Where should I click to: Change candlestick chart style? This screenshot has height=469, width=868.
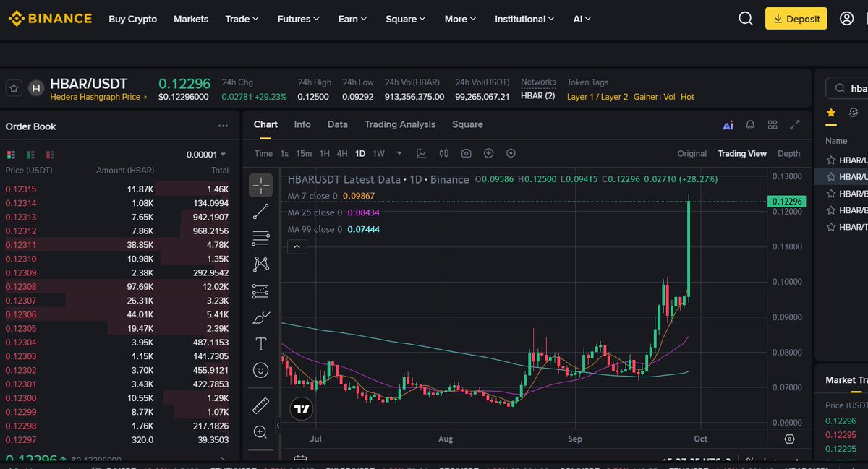(444, 153)
